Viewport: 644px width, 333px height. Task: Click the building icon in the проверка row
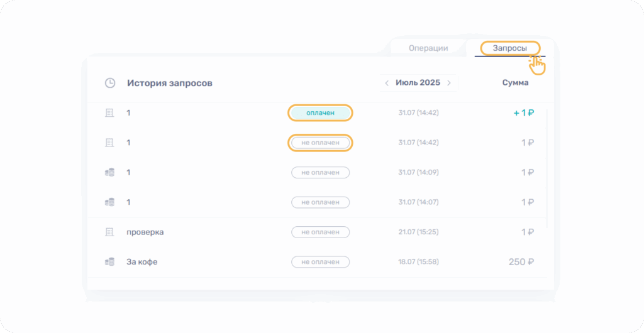[109, 232]
